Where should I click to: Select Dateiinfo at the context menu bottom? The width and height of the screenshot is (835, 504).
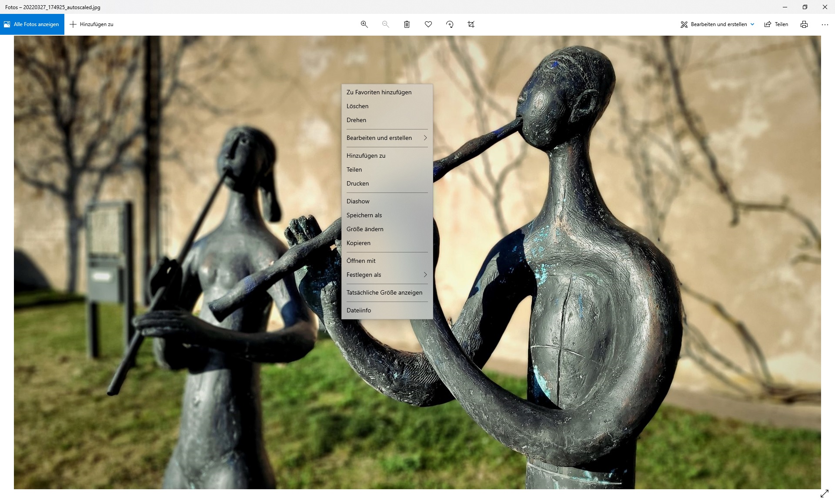tap(359, 310)
